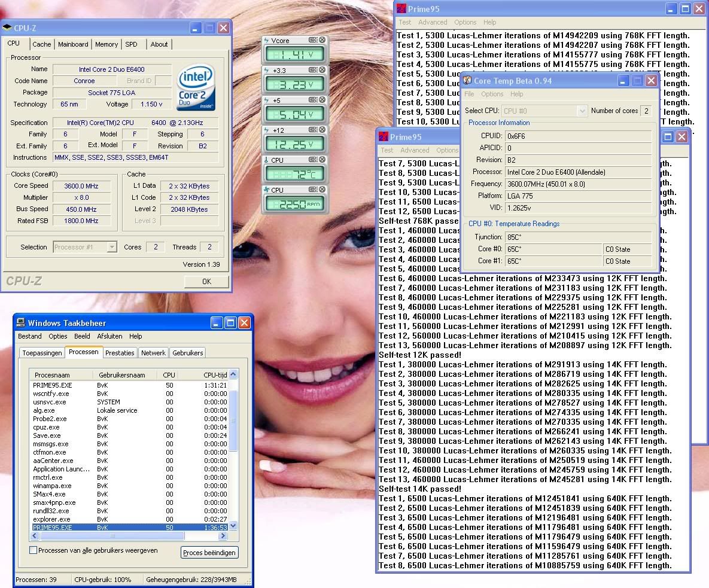
Task: Click the lightning bolt icon beside +12
Action: click(x=266, y=130)
